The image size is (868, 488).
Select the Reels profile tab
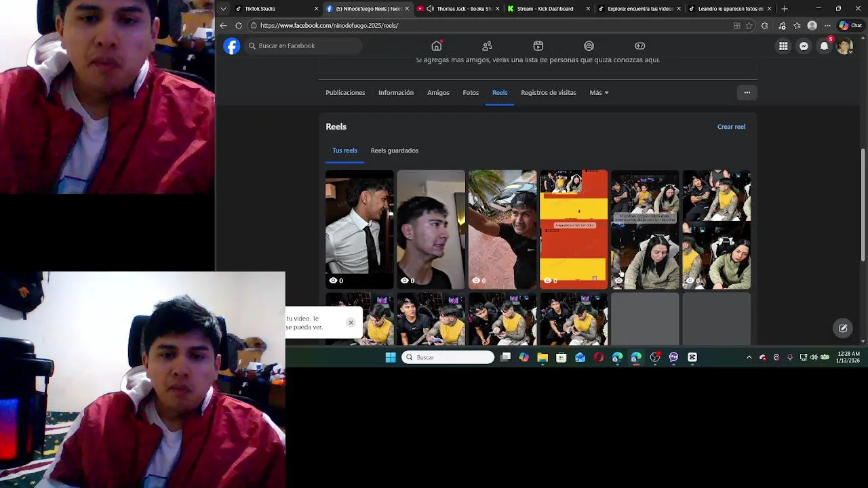500,93
